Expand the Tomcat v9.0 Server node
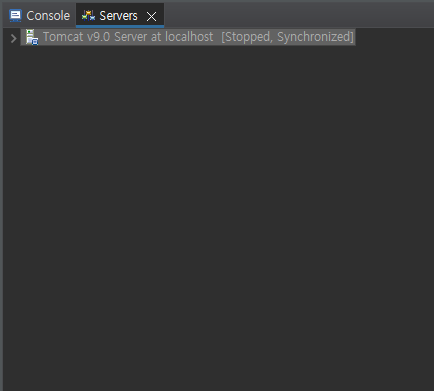 13,38
